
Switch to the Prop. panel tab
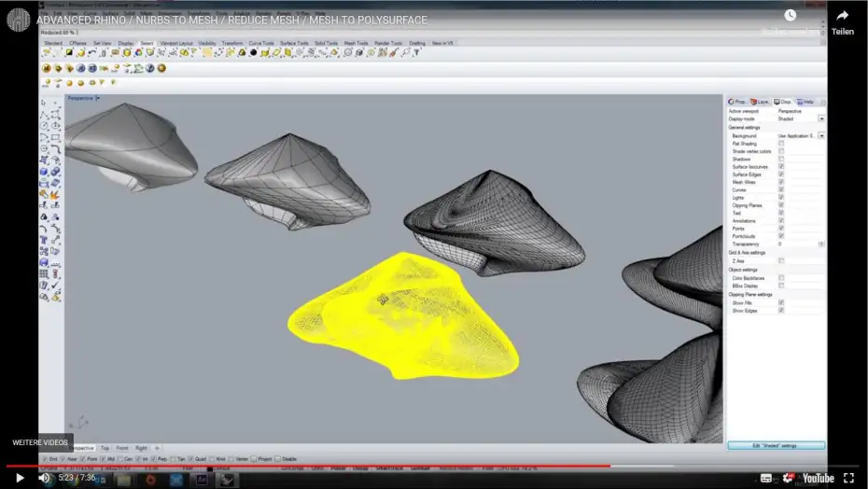point(737,102)
